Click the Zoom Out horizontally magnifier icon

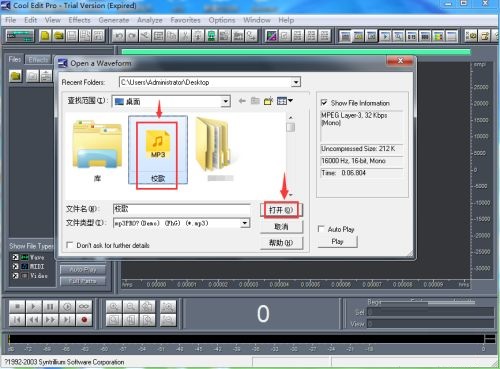130,306
